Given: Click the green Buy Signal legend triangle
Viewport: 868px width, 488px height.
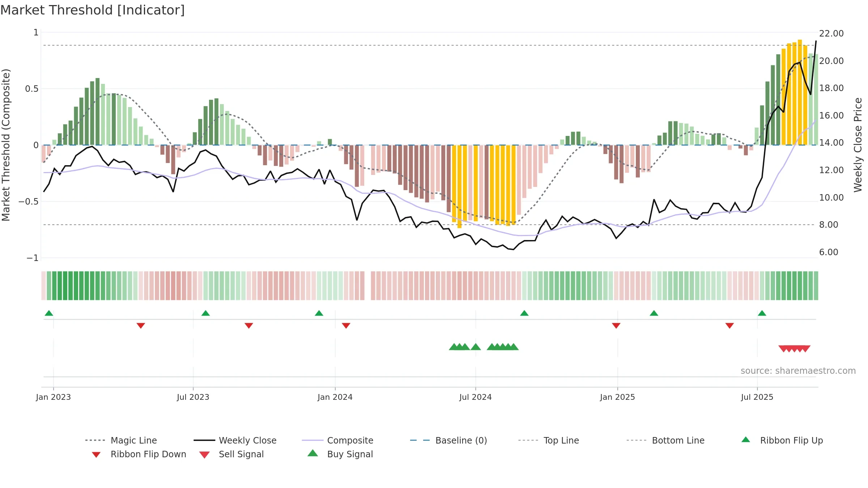Looking at the screenshot, I should (x=313, y=453).
